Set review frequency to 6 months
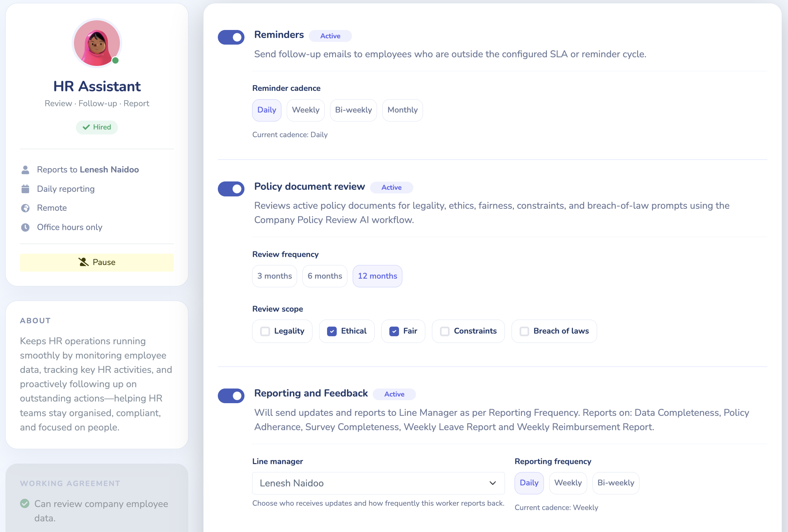The height and width of the screenshot is (532, 788). click(x=325, y=276)
